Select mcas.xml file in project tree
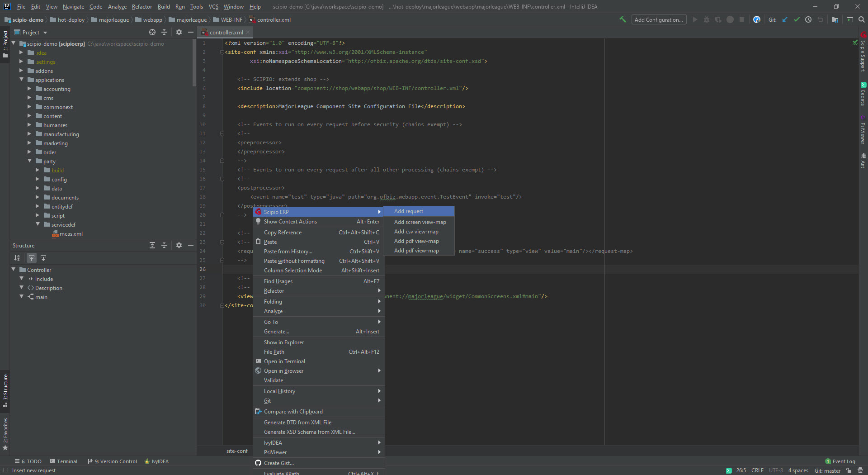The height and width of the screenshot is (475, 868). click(71, 234)
